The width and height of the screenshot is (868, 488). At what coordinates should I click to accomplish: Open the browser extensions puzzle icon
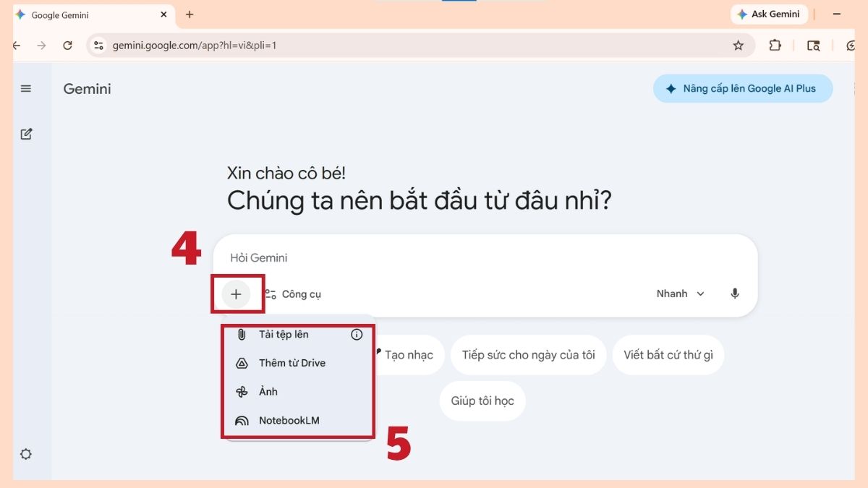point(775,46)
